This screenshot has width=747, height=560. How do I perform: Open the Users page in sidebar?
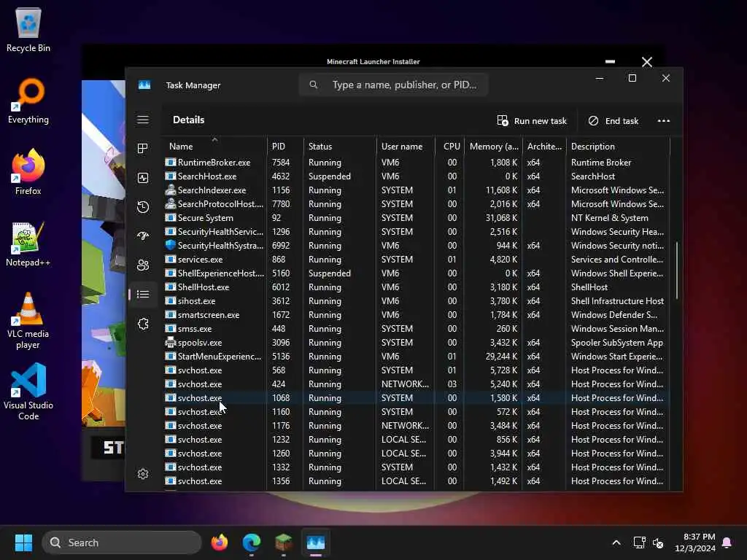pos(143,265)
